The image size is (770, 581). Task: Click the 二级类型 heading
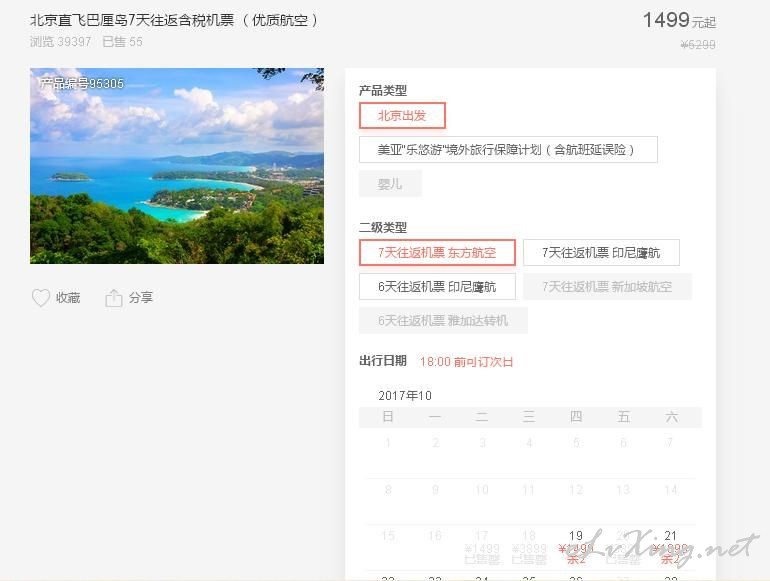(383, 227)
